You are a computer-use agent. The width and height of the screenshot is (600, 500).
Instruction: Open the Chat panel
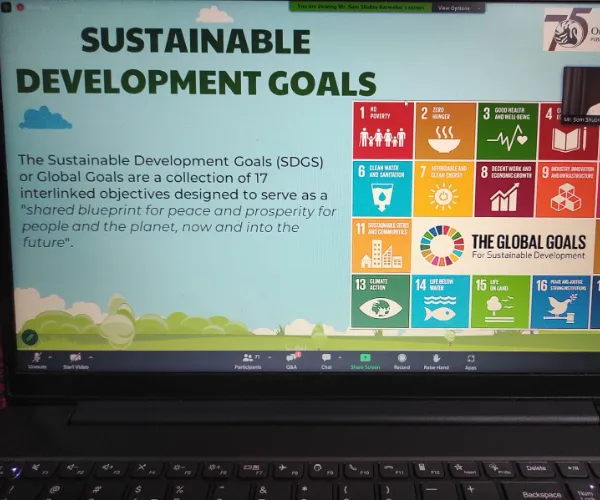pyautogui.click(x=326, y=362)
